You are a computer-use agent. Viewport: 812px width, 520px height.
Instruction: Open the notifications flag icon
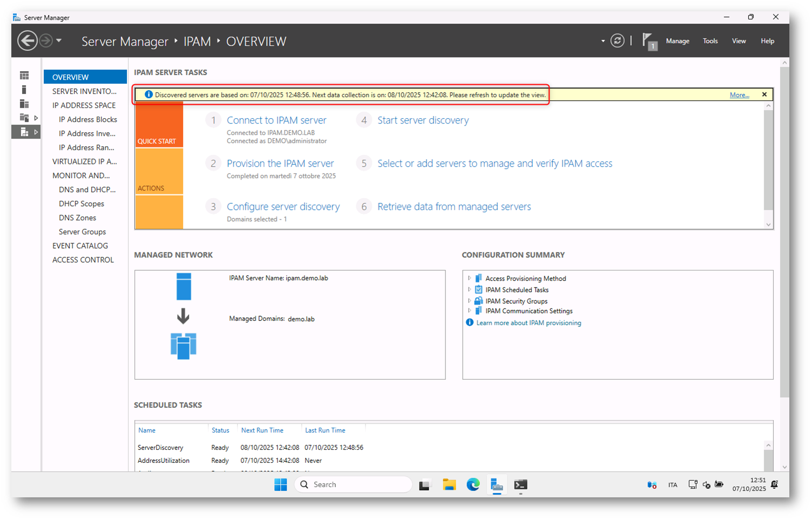[648, 41]
